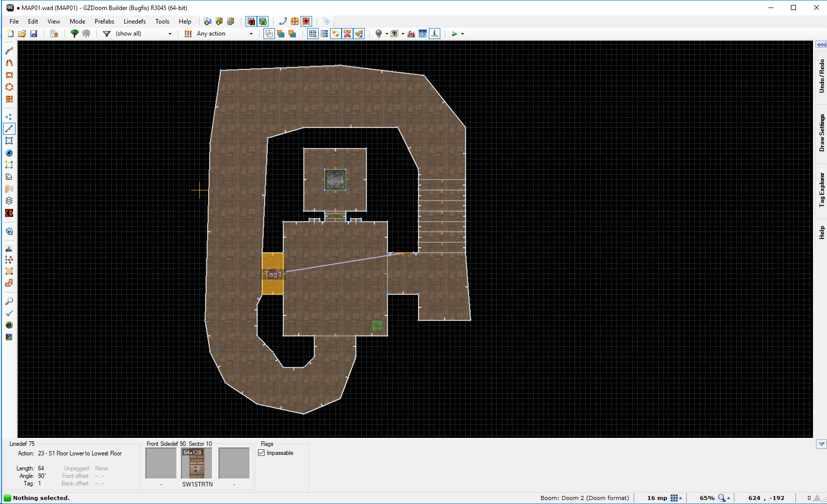This screenshot has height=504, width=827.
Task: Select the 'Tag 1' sector label on map
Action: click(x=273, y=274)
